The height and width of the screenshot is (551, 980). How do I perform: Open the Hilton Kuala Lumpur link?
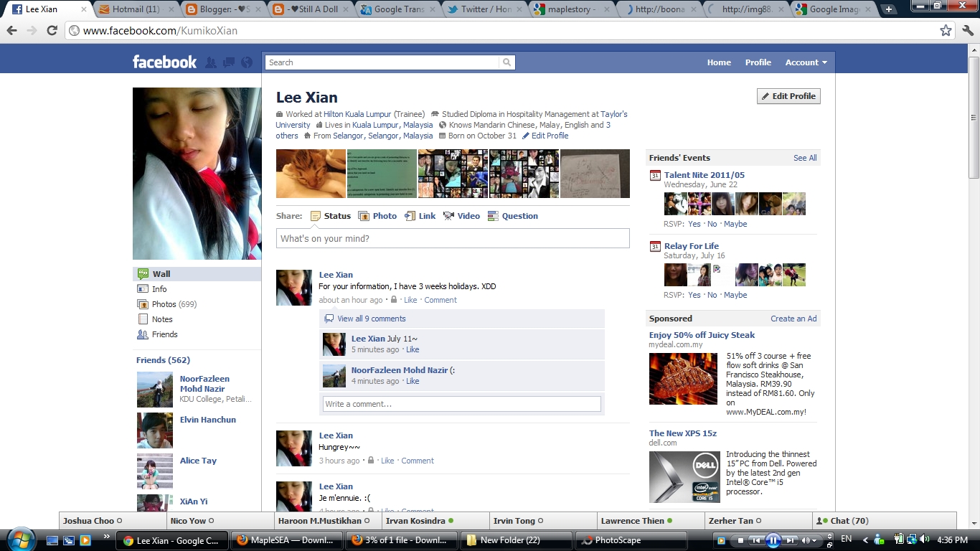357,114
